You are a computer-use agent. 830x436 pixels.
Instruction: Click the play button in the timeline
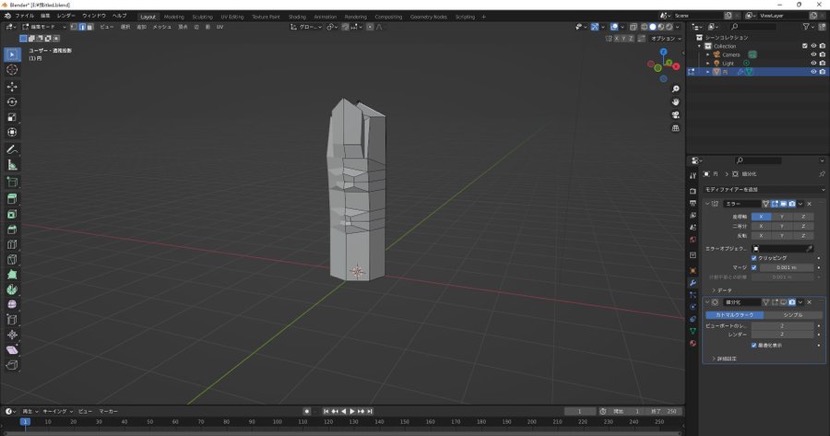coord(352,411)
